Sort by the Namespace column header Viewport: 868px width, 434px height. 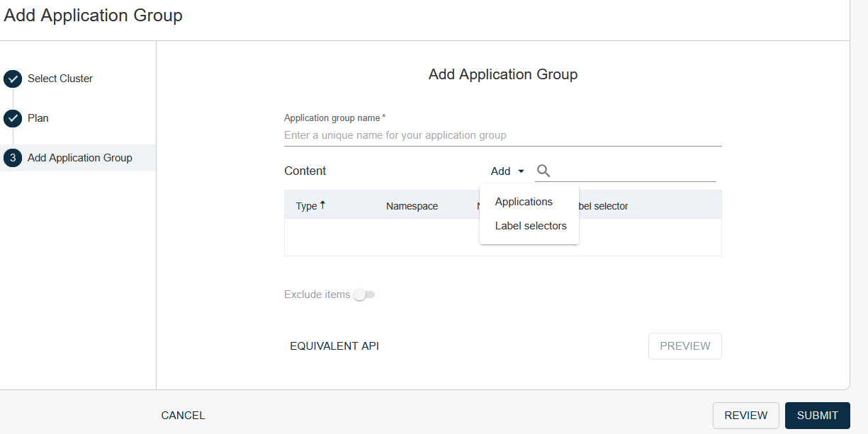[x=412, y=206]
